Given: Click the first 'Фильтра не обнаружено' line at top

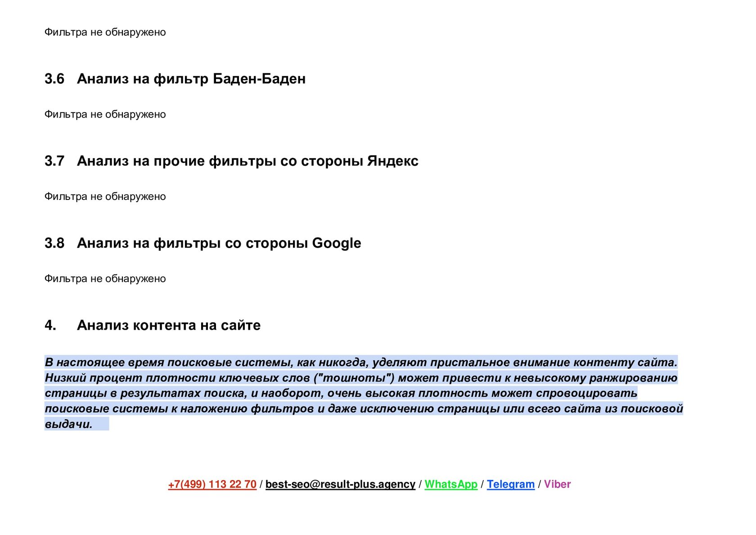Looking at the screenshot, I should pyautogui.click(x=105, y=32).
